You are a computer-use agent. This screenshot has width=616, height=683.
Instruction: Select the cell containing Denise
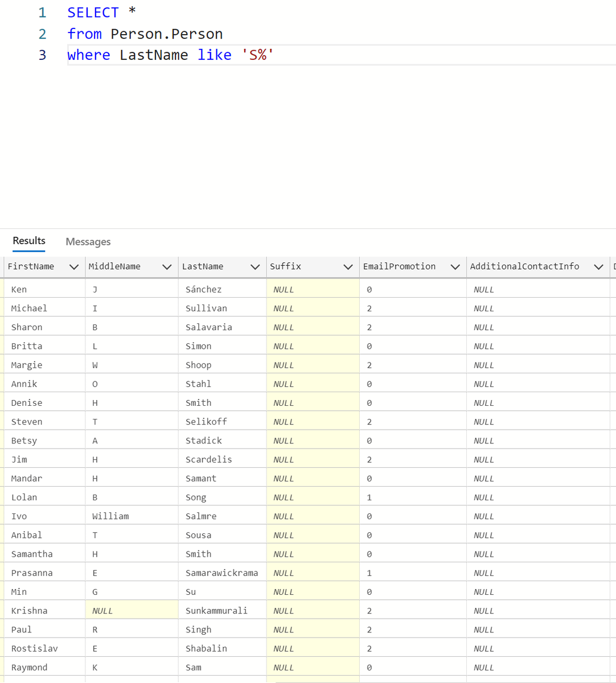point(44,402)
